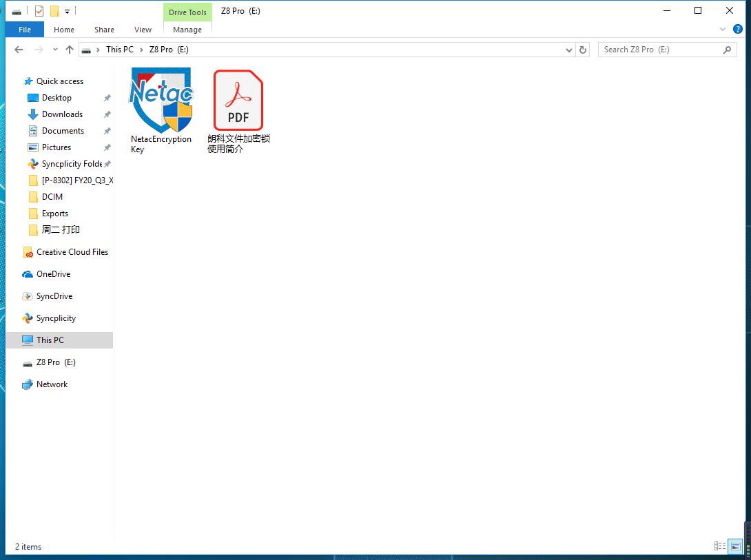Click This PC in address path
Screen dimensions: 751x560
click(x=120, y=50)
